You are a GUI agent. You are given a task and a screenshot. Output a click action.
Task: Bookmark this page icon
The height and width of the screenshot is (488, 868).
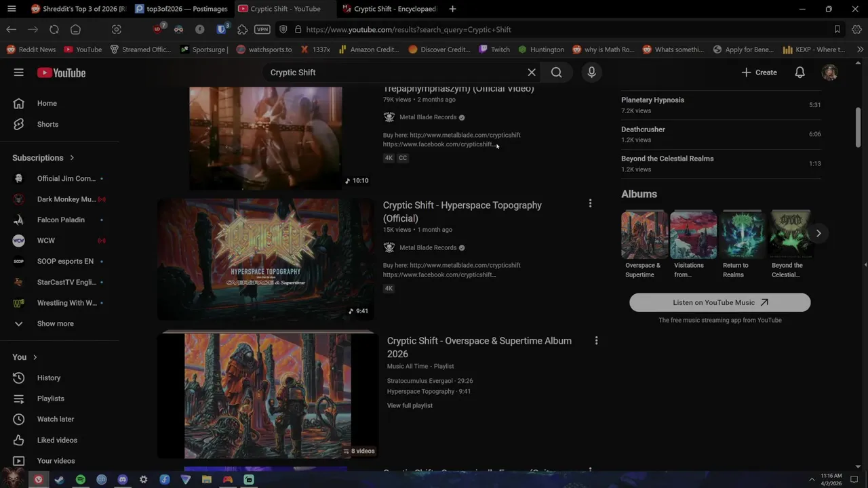point(837,30)
